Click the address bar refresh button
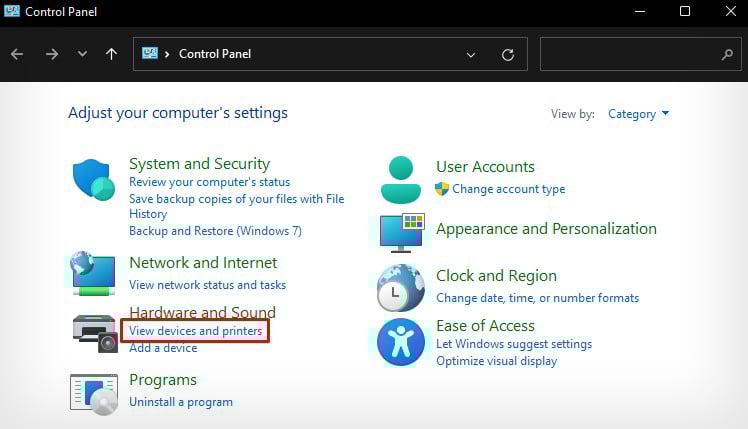The width and height of the screenshot is (748, 429). click(507, 54)
